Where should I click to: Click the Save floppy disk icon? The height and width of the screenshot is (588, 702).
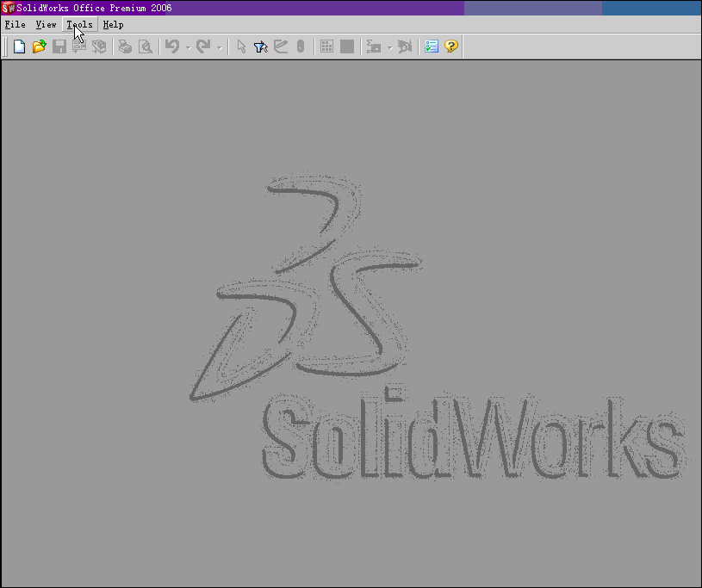click(x=59, y=46)
